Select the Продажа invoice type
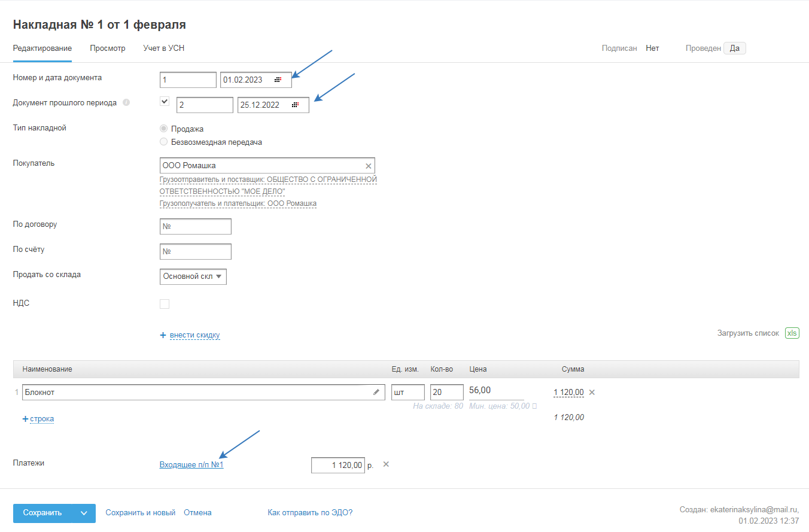Image resolution: width=809 pixels, height=532 pixels. 163,129
